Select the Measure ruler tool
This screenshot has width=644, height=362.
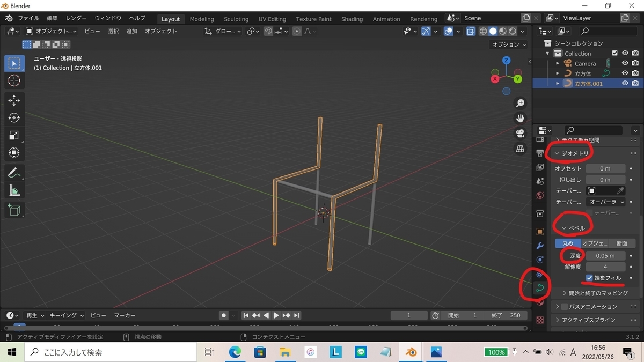(x=14, y=190)
